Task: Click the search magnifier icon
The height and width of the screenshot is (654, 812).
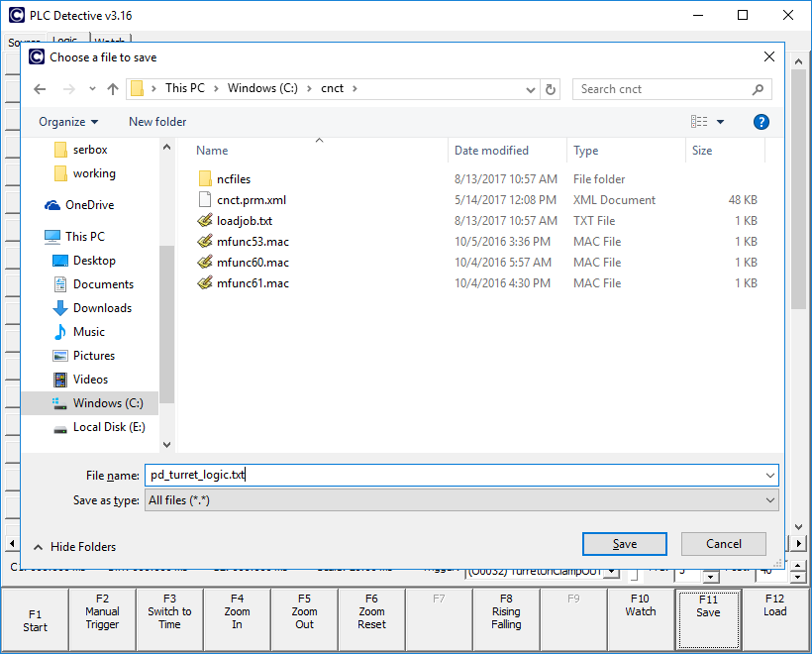Action: click(x=758, y=89)
